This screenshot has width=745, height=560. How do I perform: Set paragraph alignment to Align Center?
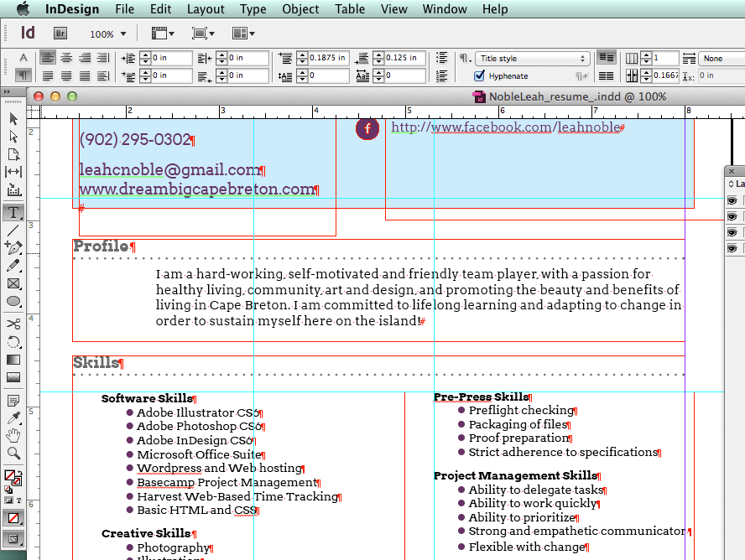pyautogui.click(x=66, y=57)
